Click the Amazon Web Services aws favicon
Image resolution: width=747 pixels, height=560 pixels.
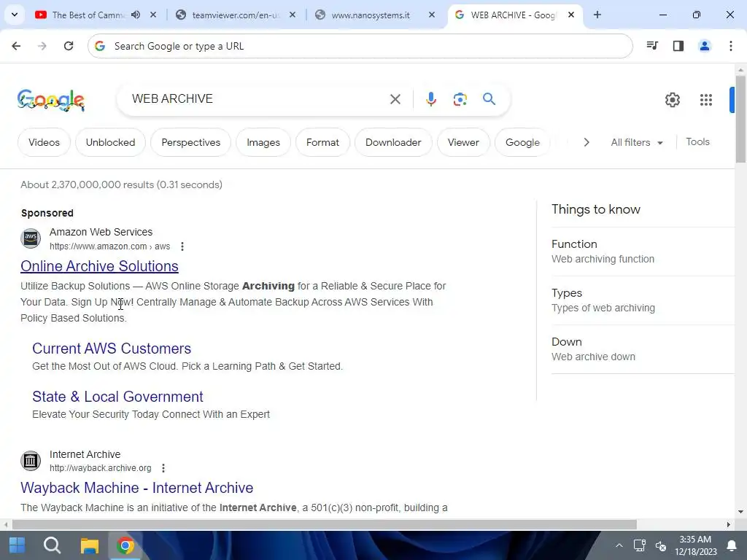31,238
